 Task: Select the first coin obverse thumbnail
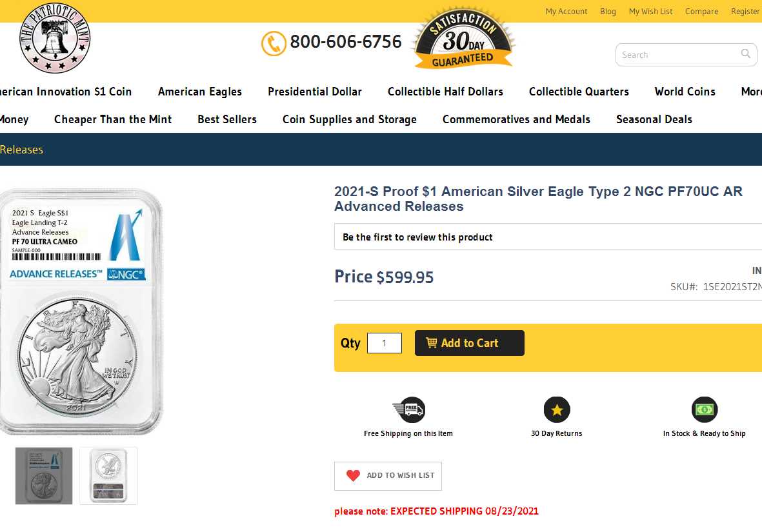pyautogui.click(x=44, y=476)
